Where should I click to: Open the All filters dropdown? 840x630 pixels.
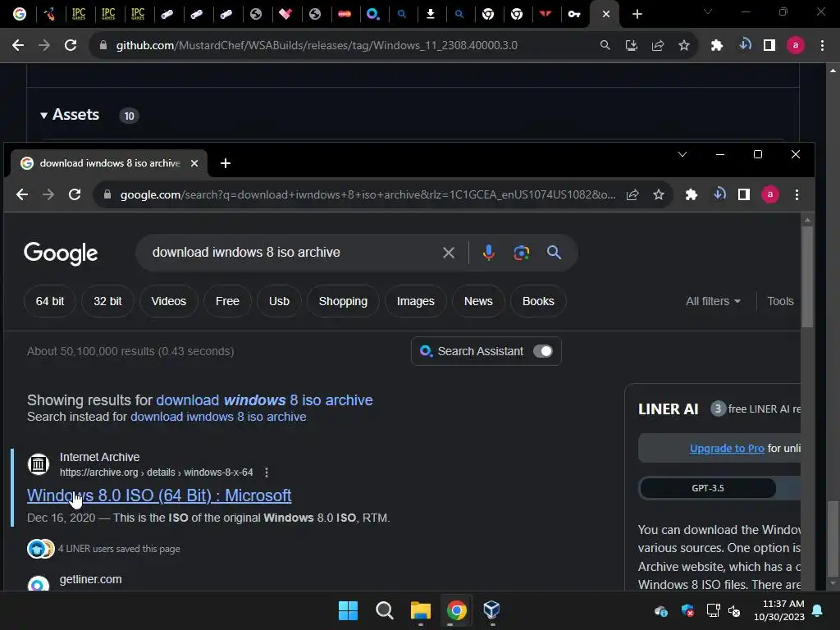click(x=713, y=301)
